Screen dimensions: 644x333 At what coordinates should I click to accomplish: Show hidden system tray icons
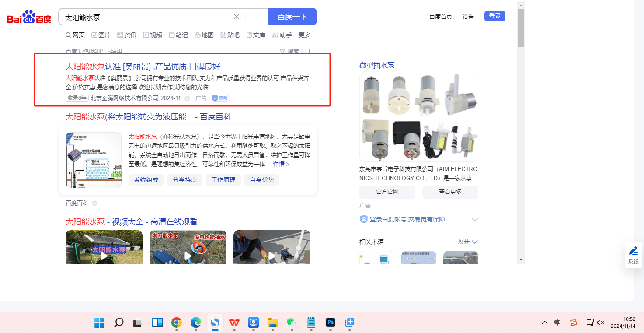coord(544,322)
